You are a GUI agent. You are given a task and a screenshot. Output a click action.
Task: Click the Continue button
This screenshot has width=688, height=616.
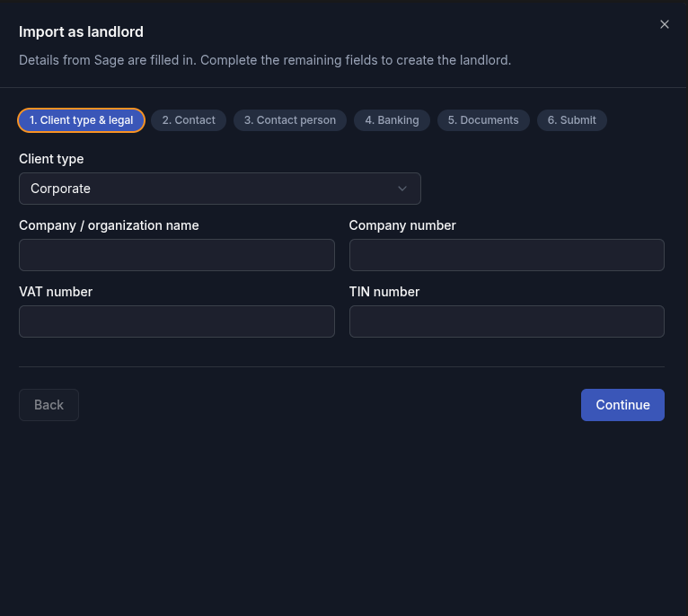[x=622, y=405]
